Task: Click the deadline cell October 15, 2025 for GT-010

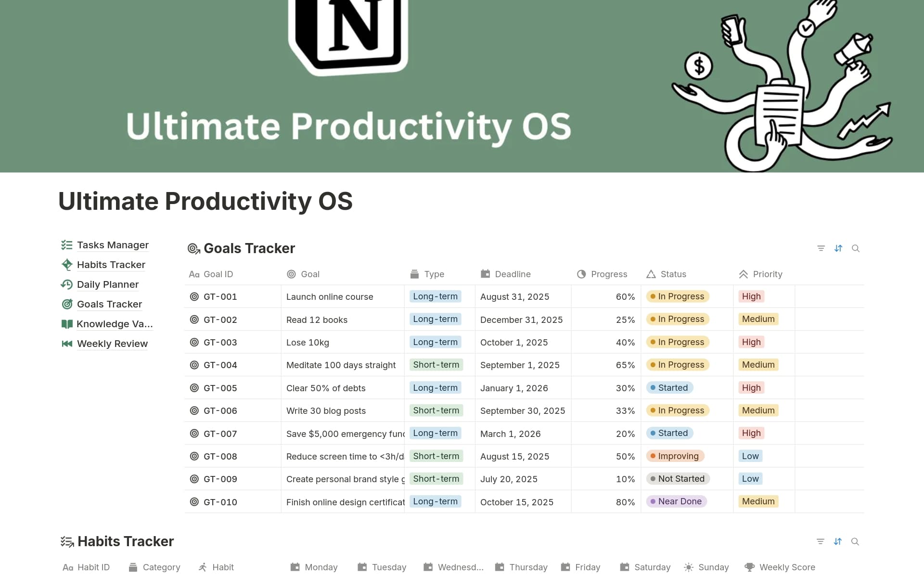Action: click(517, 501)
